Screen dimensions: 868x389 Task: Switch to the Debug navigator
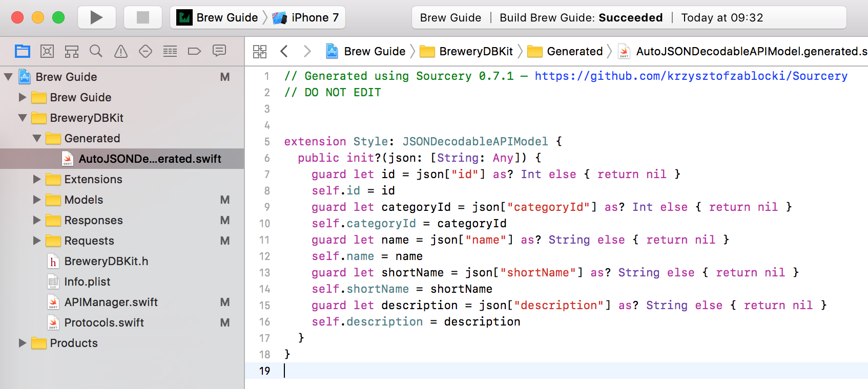pos(170,51)
